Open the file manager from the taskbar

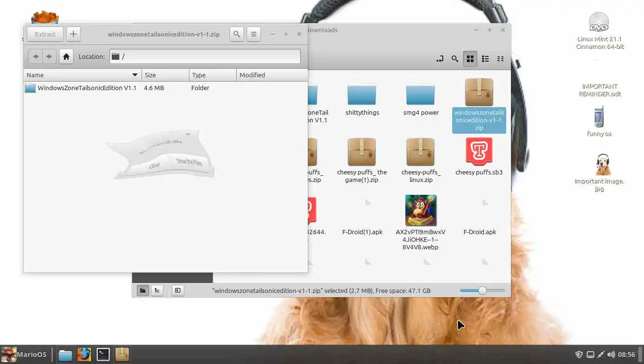(x=65, y=355)
